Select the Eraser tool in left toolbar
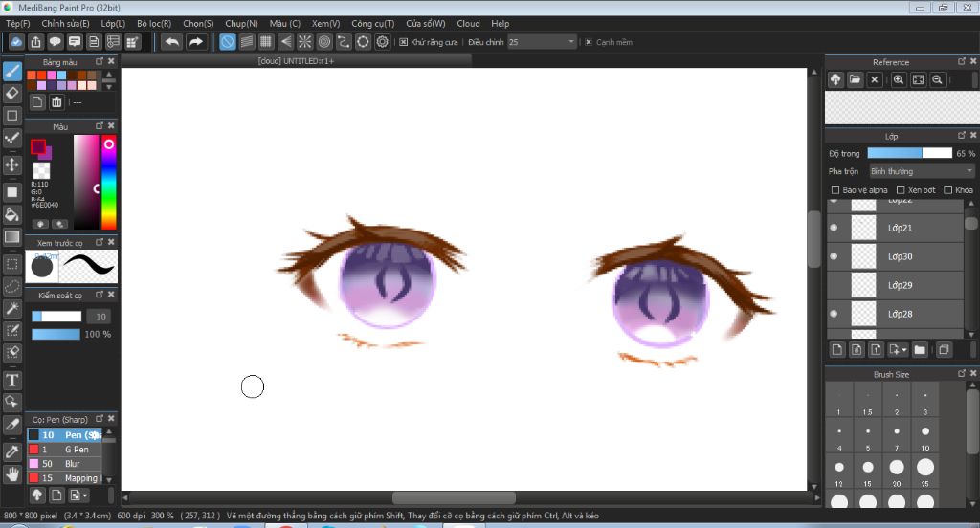 12,93
